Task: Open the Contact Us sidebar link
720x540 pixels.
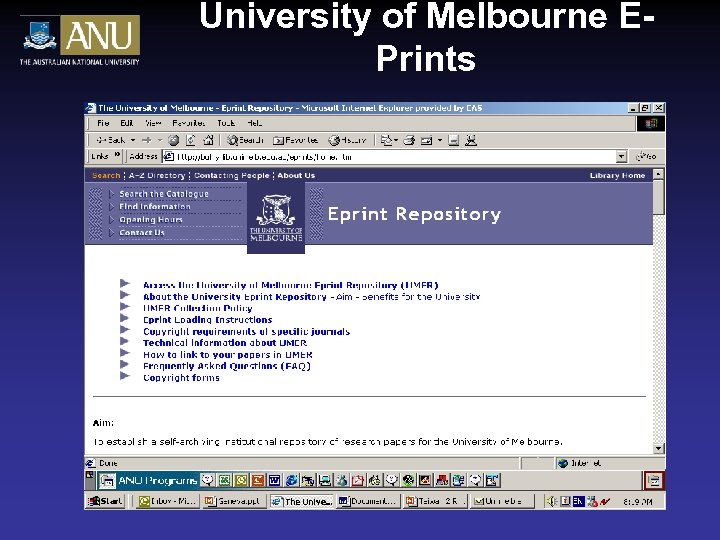Action: click(x=141, y=232)
